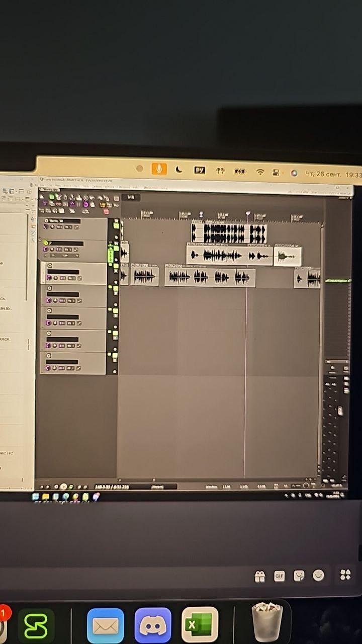Image resolution: width=362 pixels, height=644 pixels.
Task: Open the date and time 'Чт, 26 сент.'
Action: click(323, 174)
